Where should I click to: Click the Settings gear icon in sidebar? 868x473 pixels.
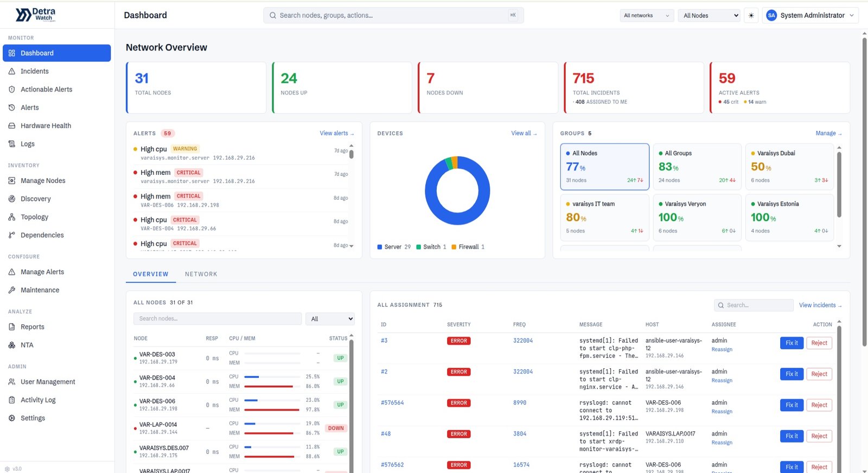pos(12,418)
